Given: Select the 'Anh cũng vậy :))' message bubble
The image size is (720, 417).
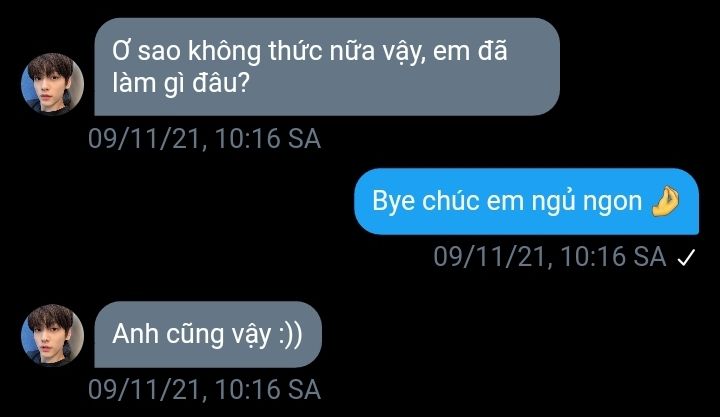Looking at the screenshot, I should [208, 334].
